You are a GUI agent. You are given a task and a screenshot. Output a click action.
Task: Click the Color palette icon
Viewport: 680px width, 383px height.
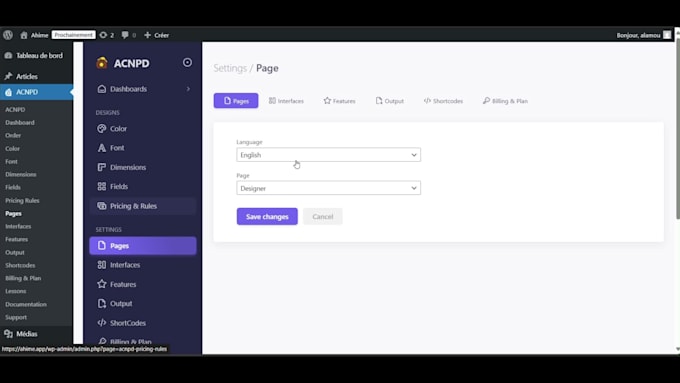coord(102,129)
